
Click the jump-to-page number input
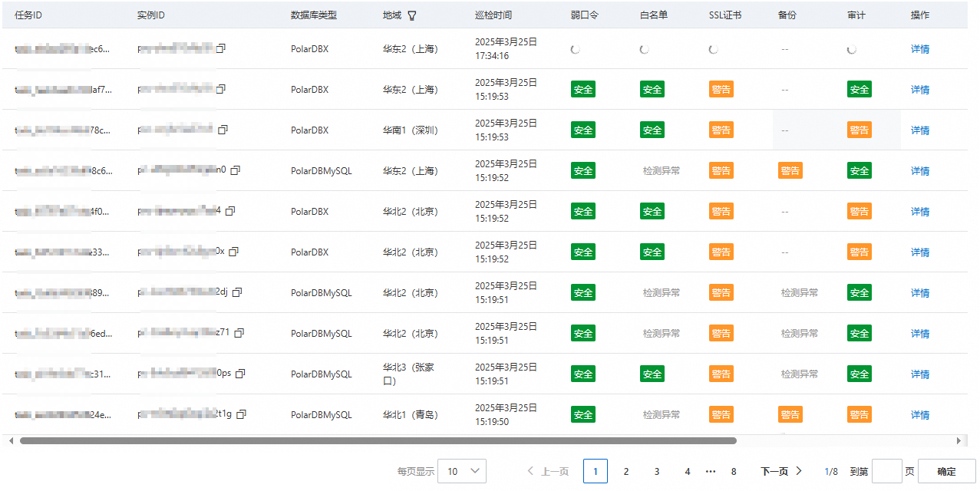point(887,471)
